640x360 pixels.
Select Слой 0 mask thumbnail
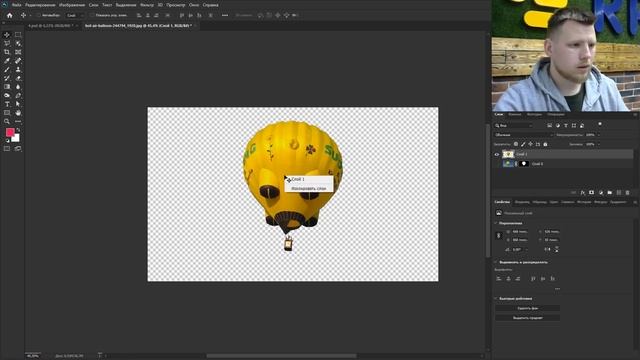point(524,164)
